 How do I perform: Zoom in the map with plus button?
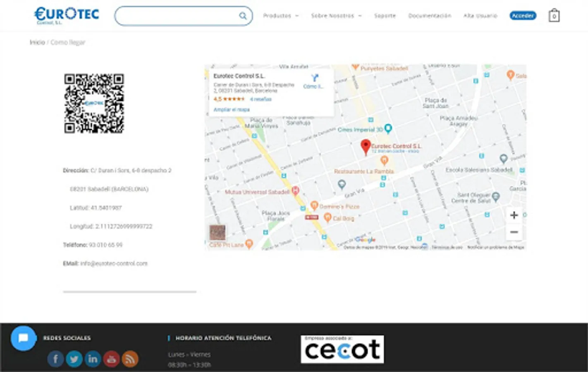point(514,215)
